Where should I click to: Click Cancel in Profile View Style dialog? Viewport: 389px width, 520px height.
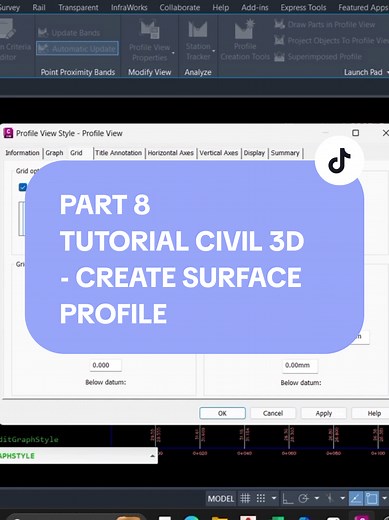(x=273, y=413)
